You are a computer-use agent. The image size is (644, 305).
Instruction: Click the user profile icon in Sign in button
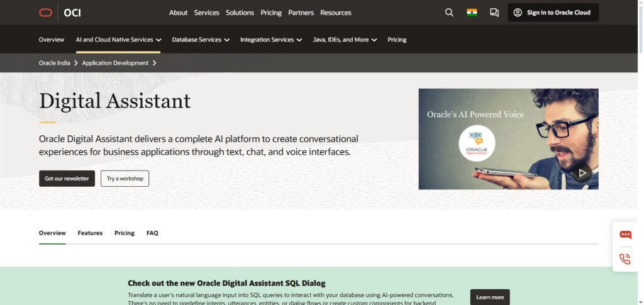click(x=518, y=13)
